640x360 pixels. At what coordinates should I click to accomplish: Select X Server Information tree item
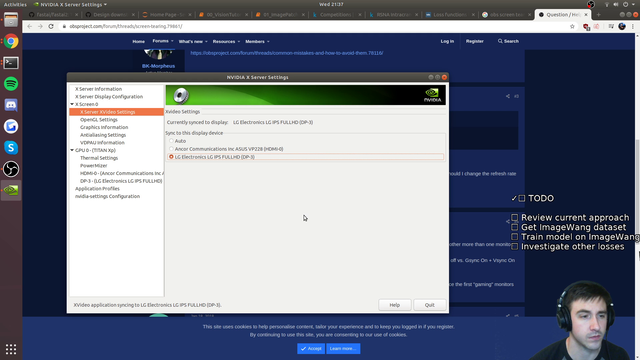pyautogui.click(x=98, y=89)
